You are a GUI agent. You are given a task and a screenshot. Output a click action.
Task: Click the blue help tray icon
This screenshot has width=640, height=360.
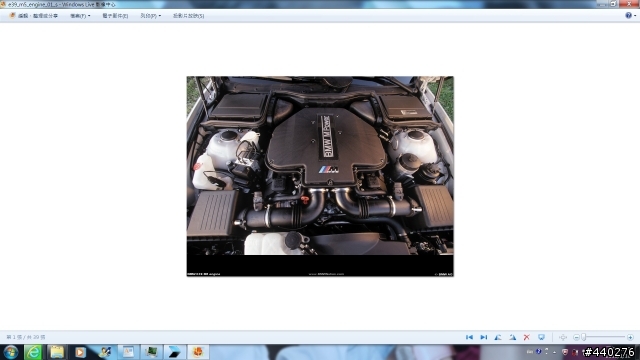(x=538, y=351)
